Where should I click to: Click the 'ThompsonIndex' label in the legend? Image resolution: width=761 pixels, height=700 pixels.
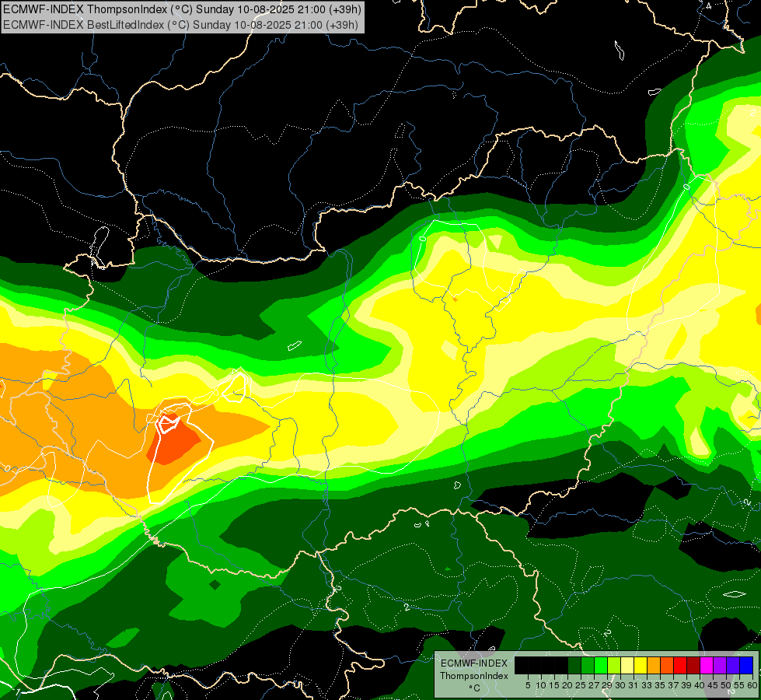(x=474, y=676)
